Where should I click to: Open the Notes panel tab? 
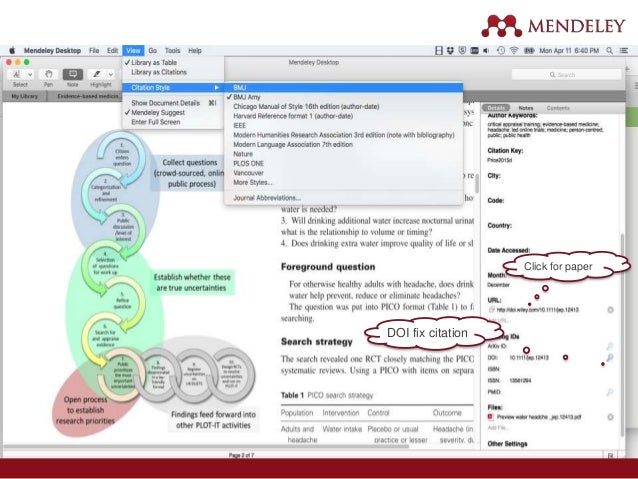[526, 108]
